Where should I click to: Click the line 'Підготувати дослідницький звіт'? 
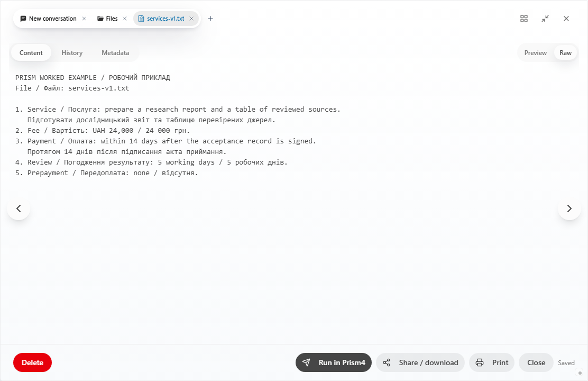click(x=151, y=120)
